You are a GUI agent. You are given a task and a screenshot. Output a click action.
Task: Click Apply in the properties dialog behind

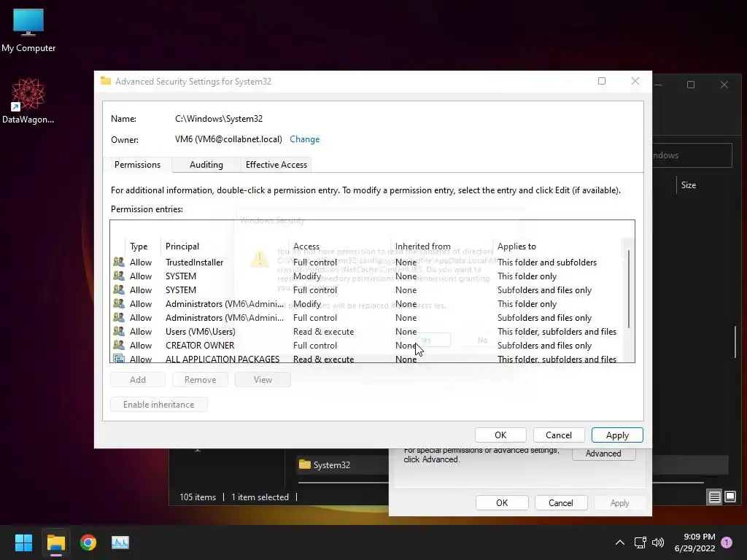point(619,503)
